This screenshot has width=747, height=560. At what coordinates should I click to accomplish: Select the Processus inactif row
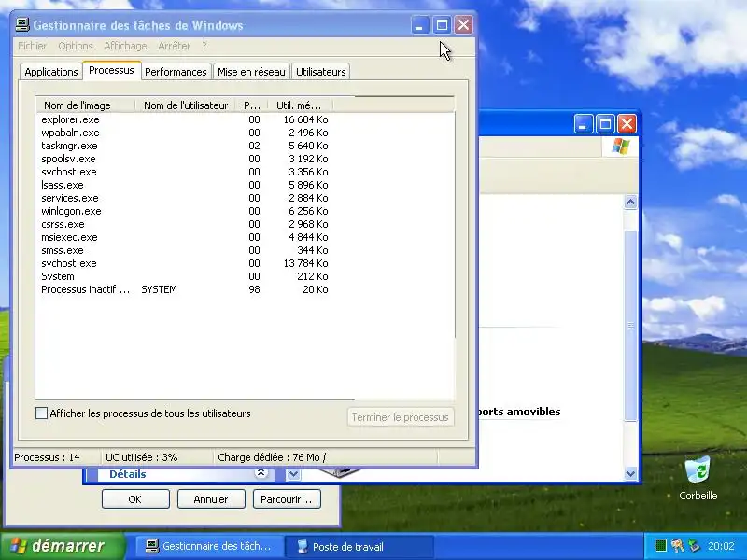(185, 289)
